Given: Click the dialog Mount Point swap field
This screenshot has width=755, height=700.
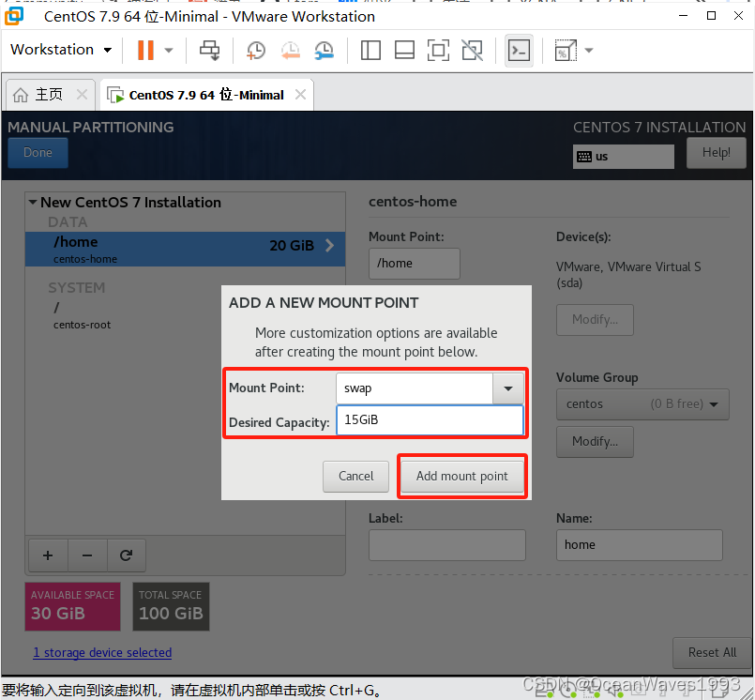Looking at the screenshot, I should [415, 388].
